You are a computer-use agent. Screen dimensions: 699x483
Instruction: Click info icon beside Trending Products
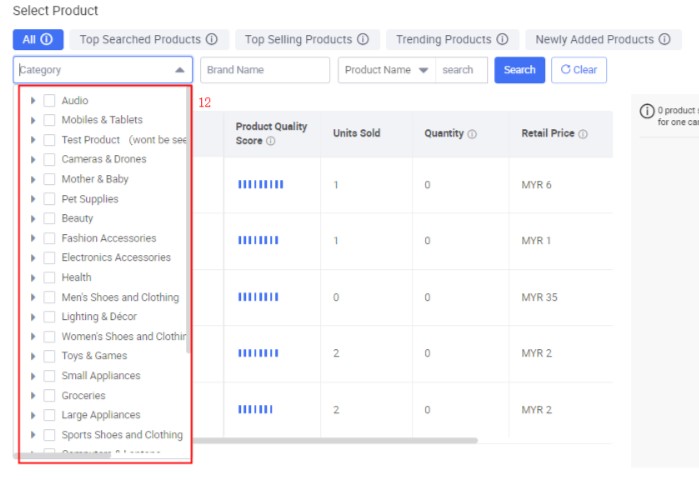tap(502, 40)
